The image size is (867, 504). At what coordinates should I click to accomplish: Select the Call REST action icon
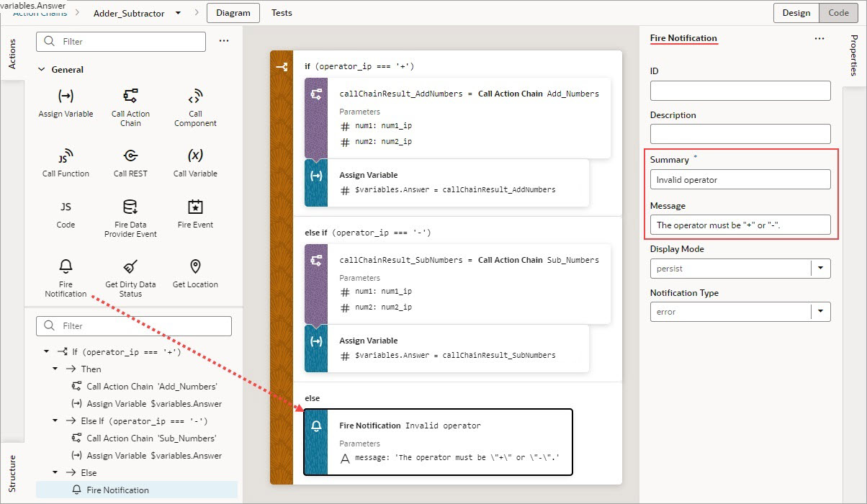(130, 153)
